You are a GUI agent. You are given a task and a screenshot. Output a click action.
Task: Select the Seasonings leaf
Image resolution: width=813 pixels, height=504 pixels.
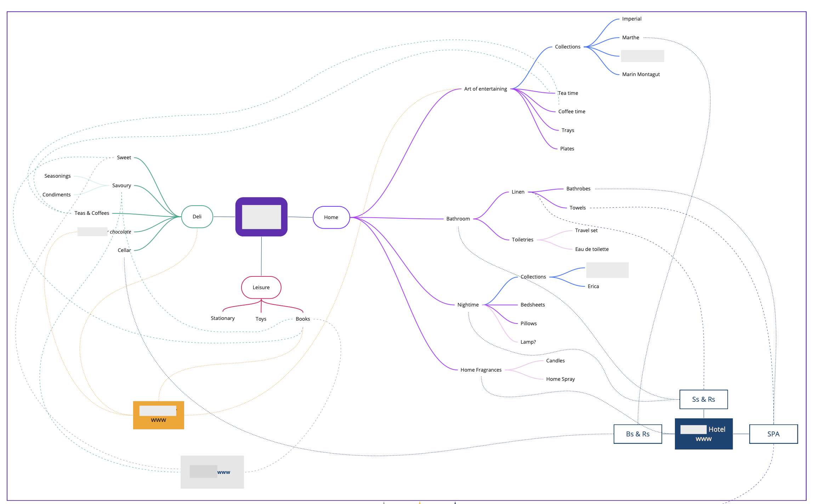(x=57, y=176)
